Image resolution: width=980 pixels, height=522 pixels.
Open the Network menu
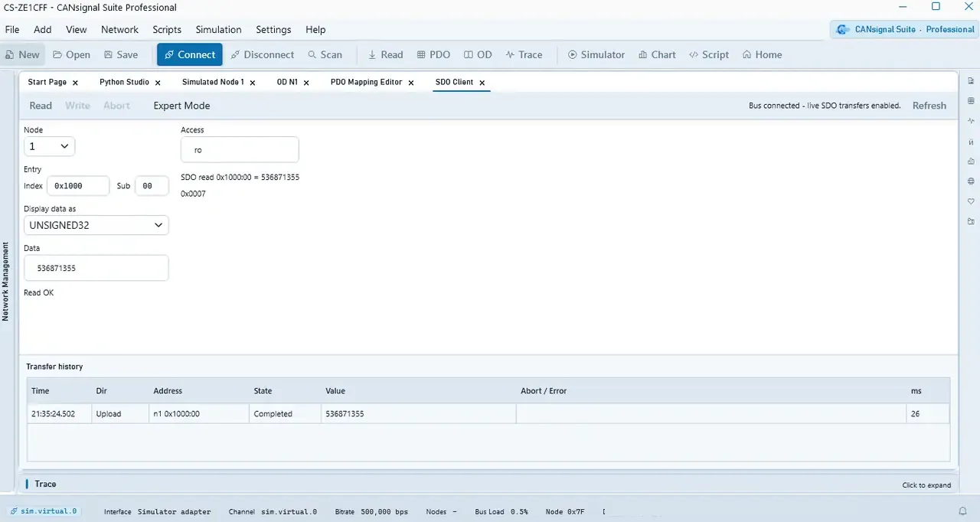click(119, 30)
